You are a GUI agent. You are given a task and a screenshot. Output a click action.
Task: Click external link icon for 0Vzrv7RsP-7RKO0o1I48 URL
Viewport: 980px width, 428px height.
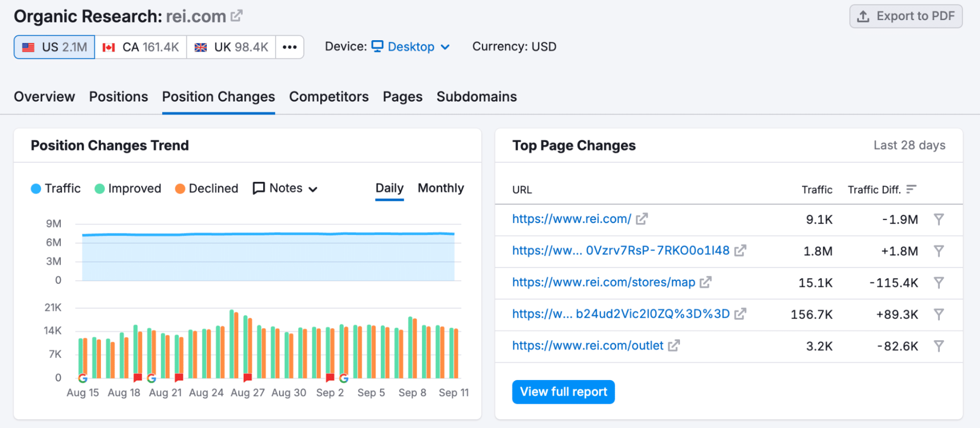[x=740, y=251]
